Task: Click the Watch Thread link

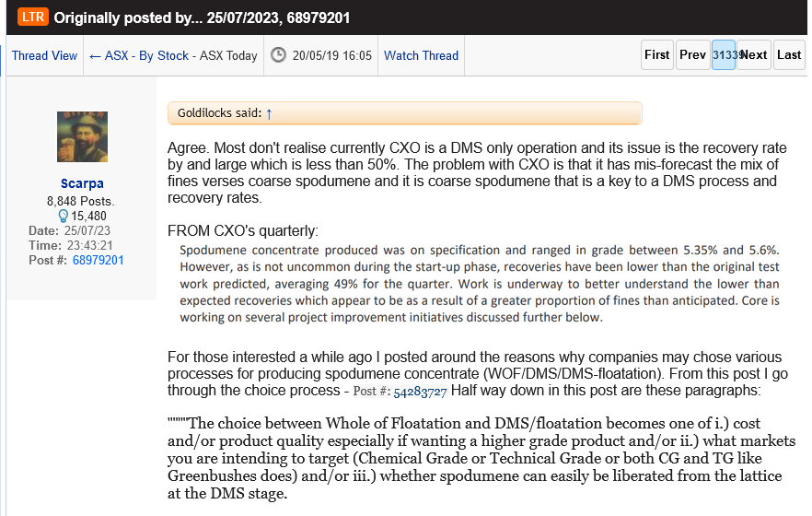Action: point(421,55)
